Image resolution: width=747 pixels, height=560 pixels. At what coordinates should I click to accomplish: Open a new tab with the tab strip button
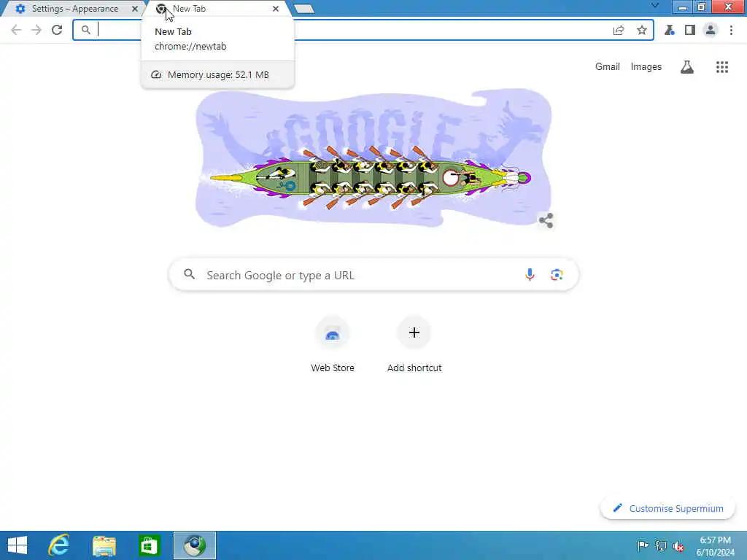coord(304,9)
